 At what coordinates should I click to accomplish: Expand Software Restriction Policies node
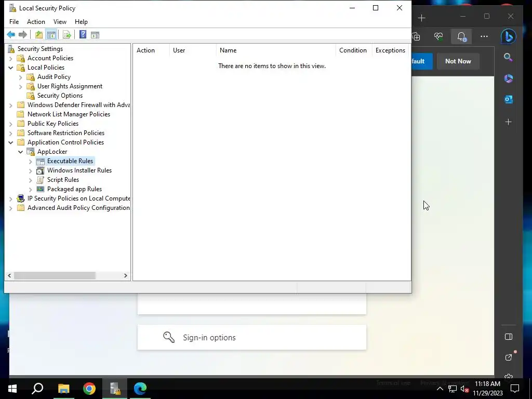(10, 133)
